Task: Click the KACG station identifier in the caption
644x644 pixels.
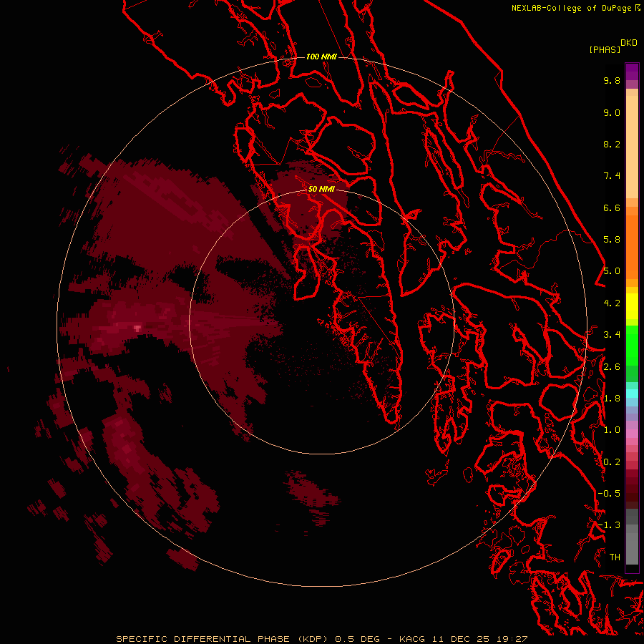Action: [413, 639]
